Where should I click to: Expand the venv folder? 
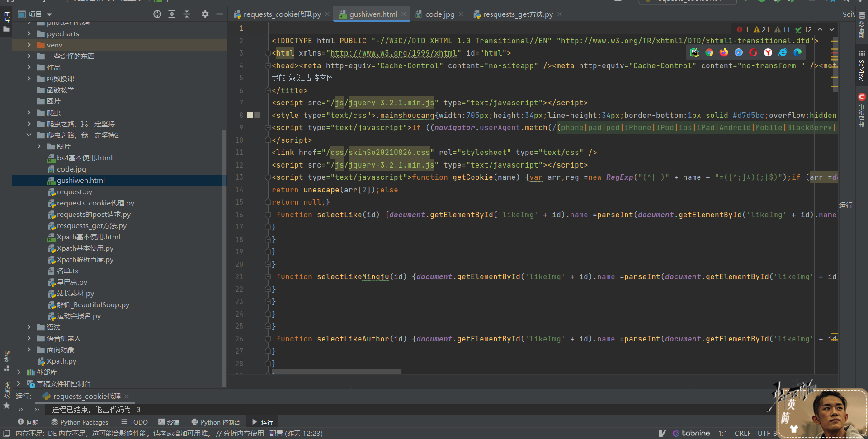pyautogui.click(x=29, y=45)
